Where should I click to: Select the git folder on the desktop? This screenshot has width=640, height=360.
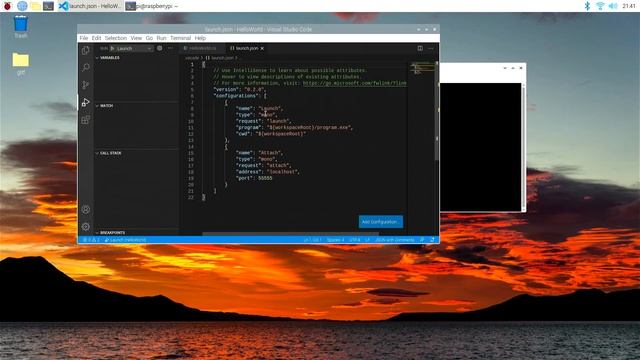click(20, 64)
